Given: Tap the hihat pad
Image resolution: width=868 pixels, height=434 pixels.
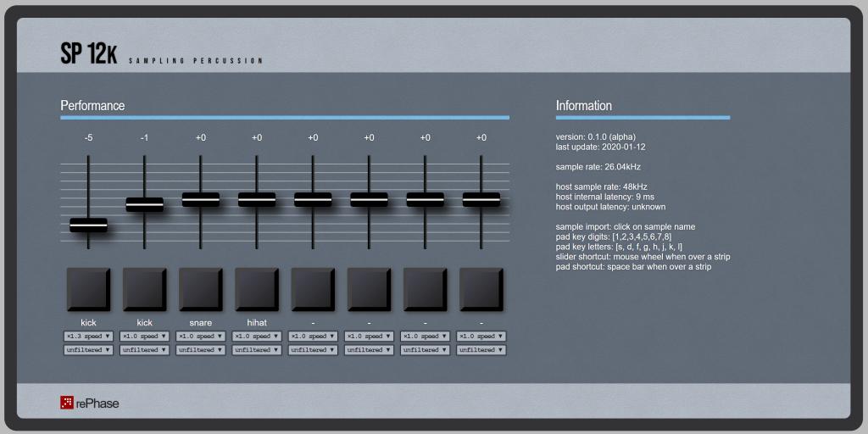Looking at the screenshot, I should [257, 290].
